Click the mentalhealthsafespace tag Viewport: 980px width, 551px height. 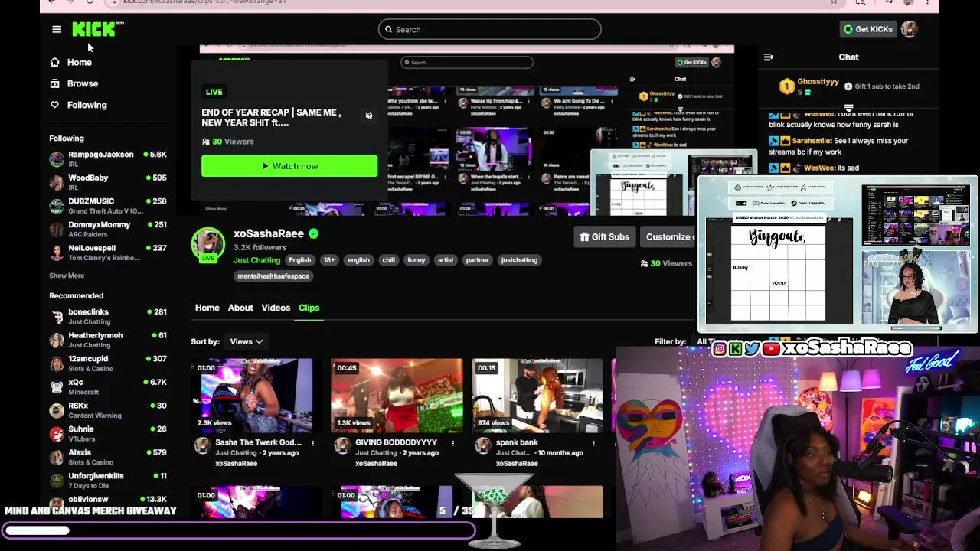click(x=273, y=276)
